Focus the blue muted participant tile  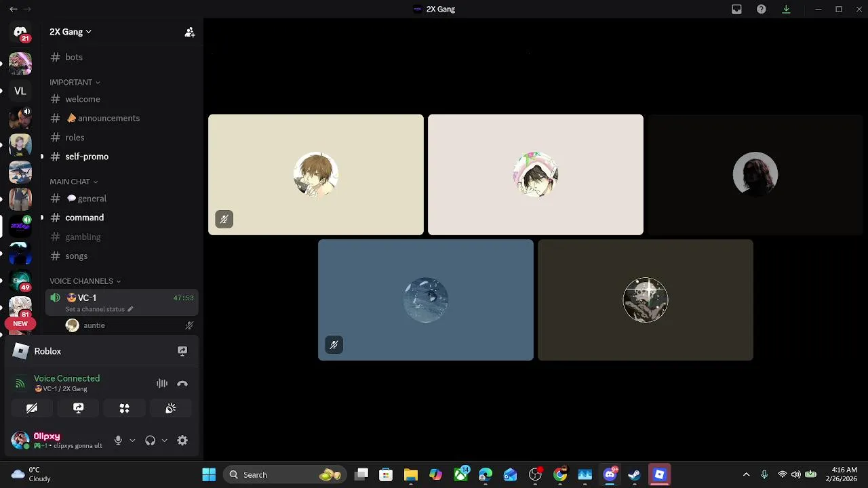[x=426, y=300]
